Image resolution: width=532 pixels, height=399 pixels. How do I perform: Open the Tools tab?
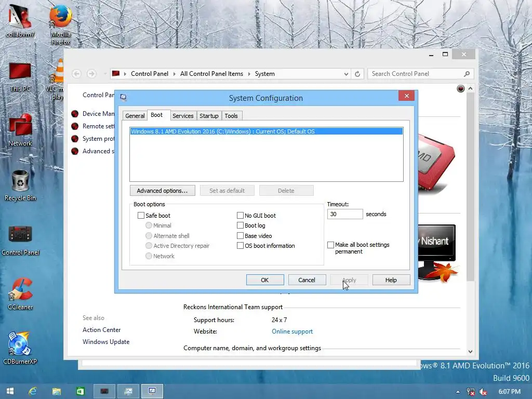231,116
